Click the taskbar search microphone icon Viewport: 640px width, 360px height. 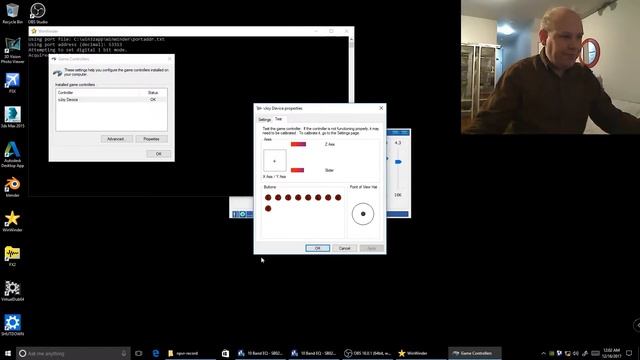tap(124, 353)
